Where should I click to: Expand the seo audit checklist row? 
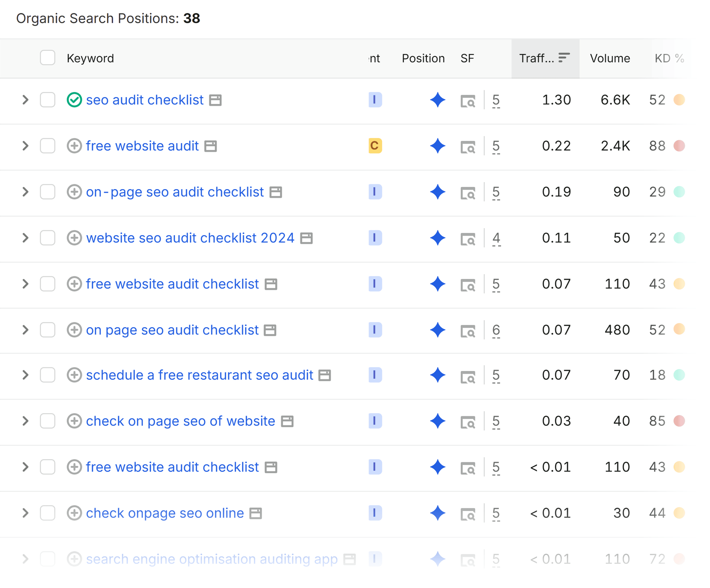pyautogui.click(x=25, y=100)
